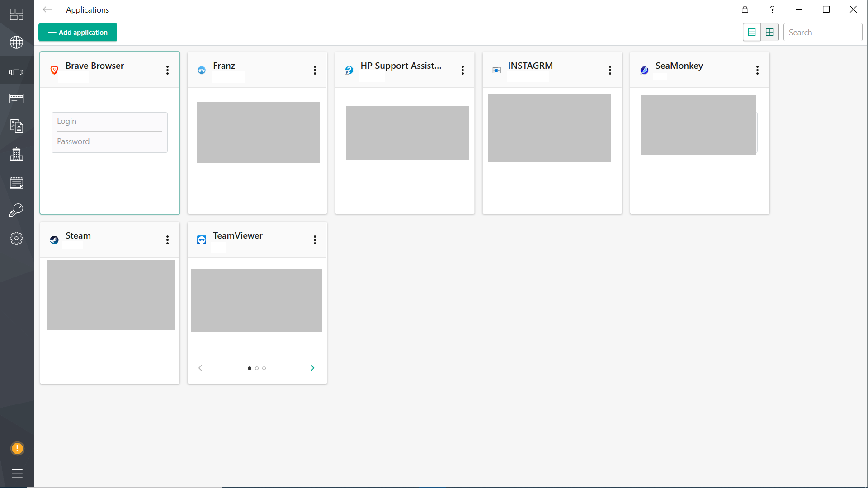Open the documents icon in sidebar
The image size is (868, 488).
coord(17,126)
